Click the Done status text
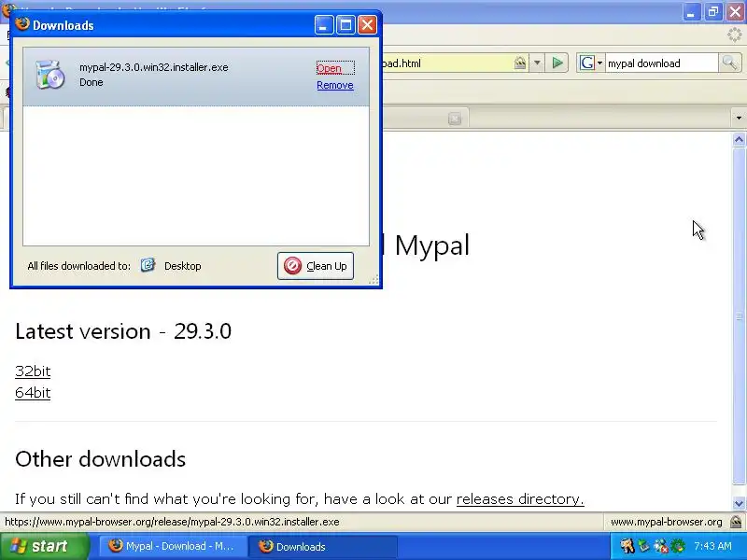The image size is (747, 560). 91,82
